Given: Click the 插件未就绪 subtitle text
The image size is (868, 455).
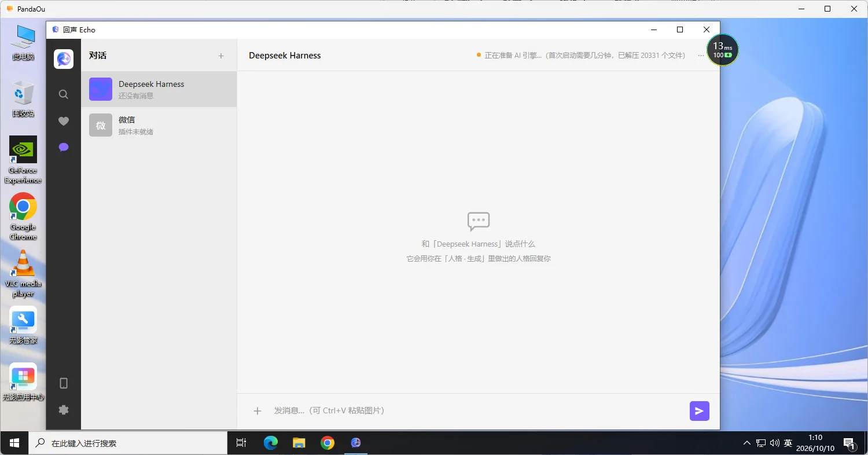Looking at the screenshot, I should [x=136, y=132].
